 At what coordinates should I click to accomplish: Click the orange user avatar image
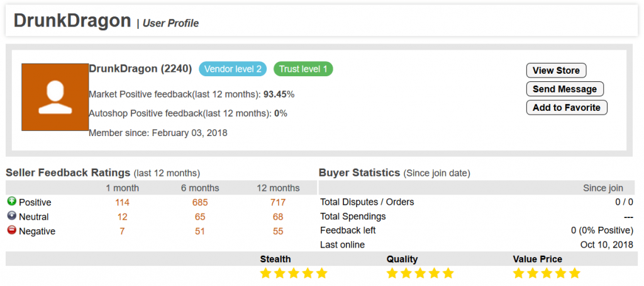(55, 97)
